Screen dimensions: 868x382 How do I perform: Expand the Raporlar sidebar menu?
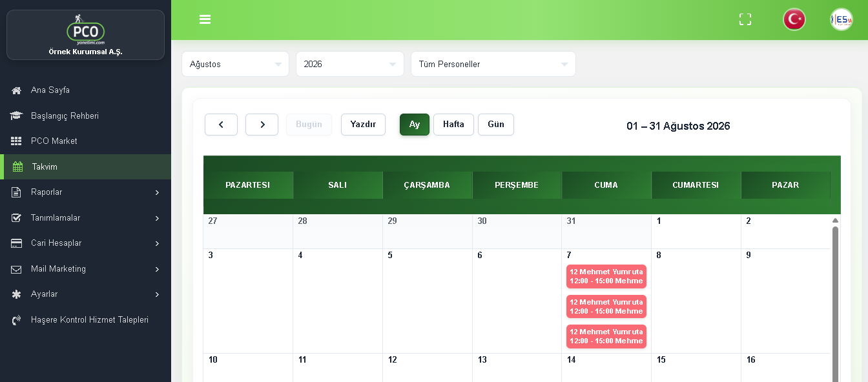click(x=85, y=192)
